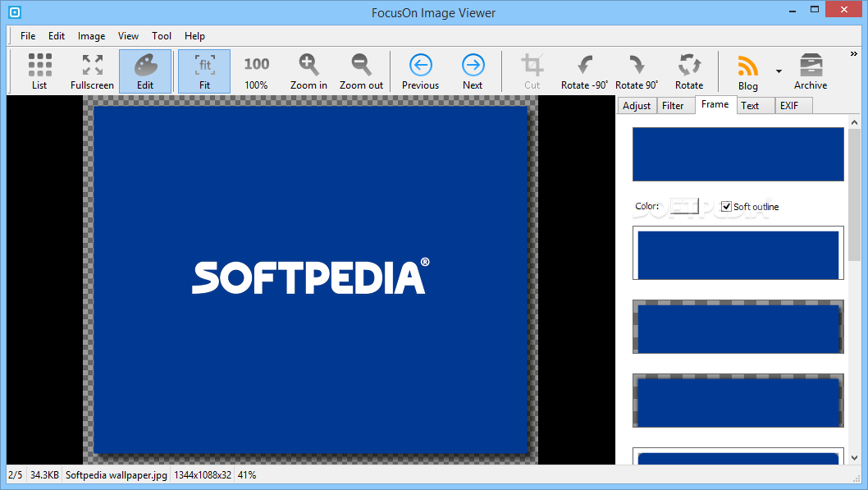Click the 2/5 image counter in status bar

point(16,475)
